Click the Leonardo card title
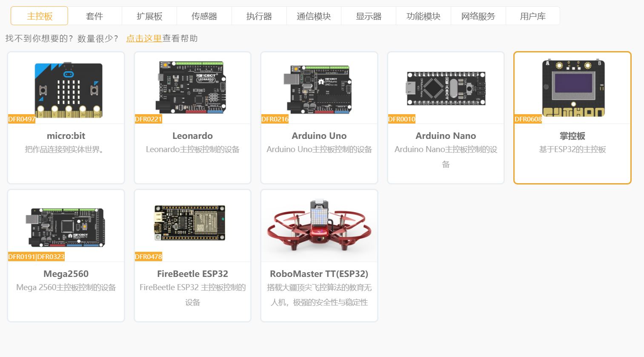The width and height of the screenshot is (644, 357). (192, 136)
